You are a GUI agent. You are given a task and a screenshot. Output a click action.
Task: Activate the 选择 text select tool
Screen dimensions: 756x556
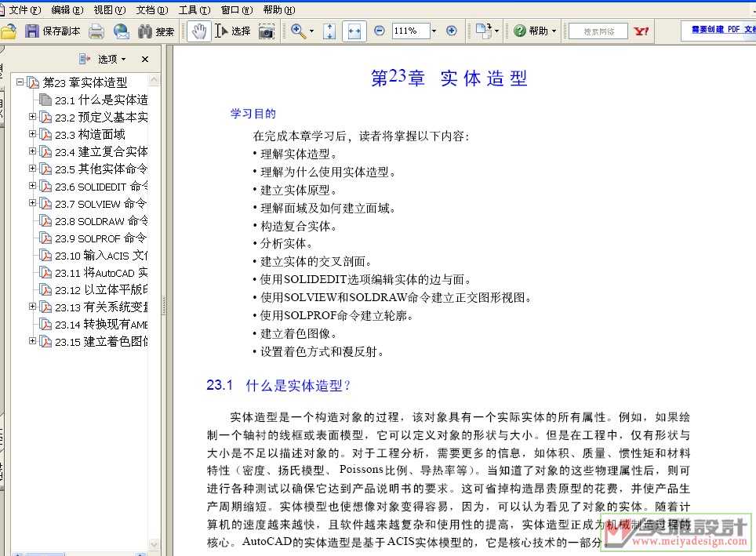coord(233,31)
